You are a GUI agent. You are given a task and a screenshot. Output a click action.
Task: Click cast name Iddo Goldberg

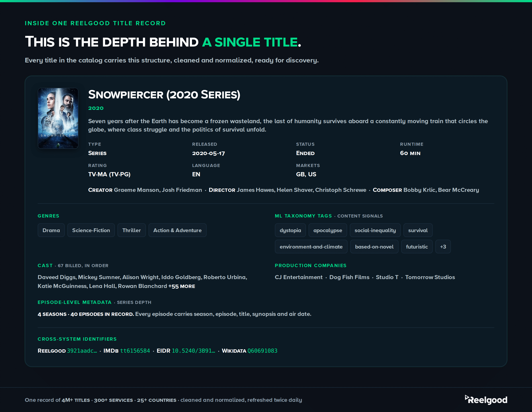[181, 277]
